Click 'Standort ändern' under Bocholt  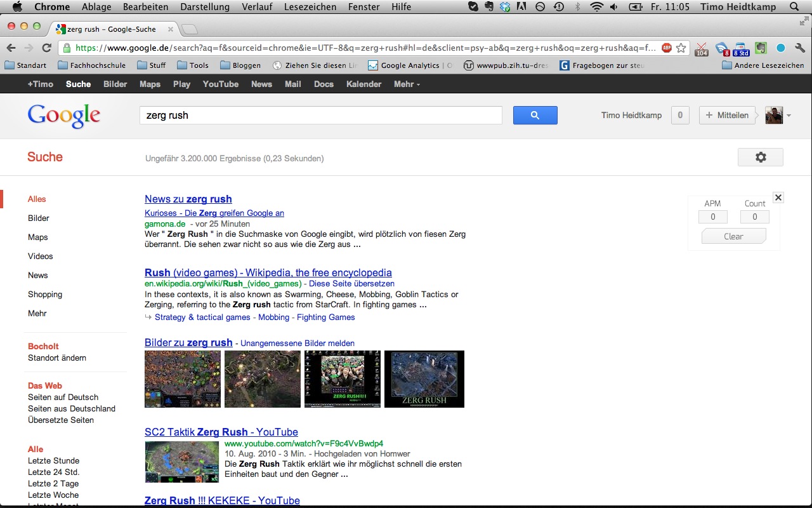pyautogui.click(x=57, y=358)
